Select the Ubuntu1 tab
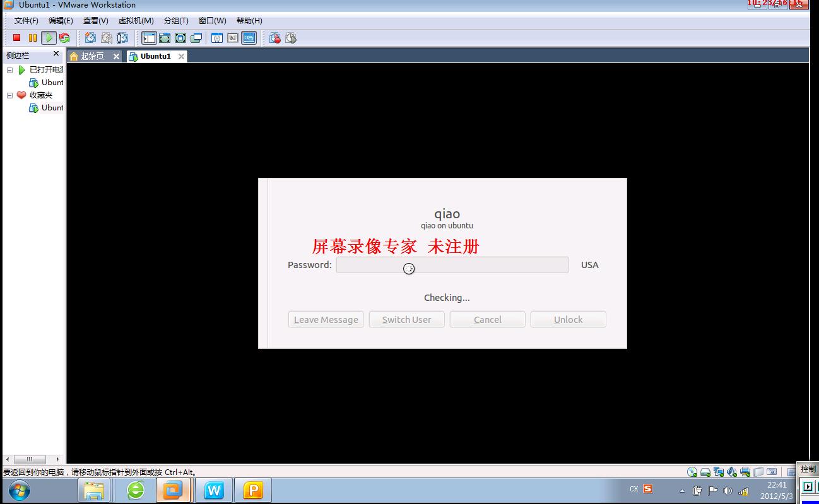Screen dimensions: 819x504 coord(155,56)
